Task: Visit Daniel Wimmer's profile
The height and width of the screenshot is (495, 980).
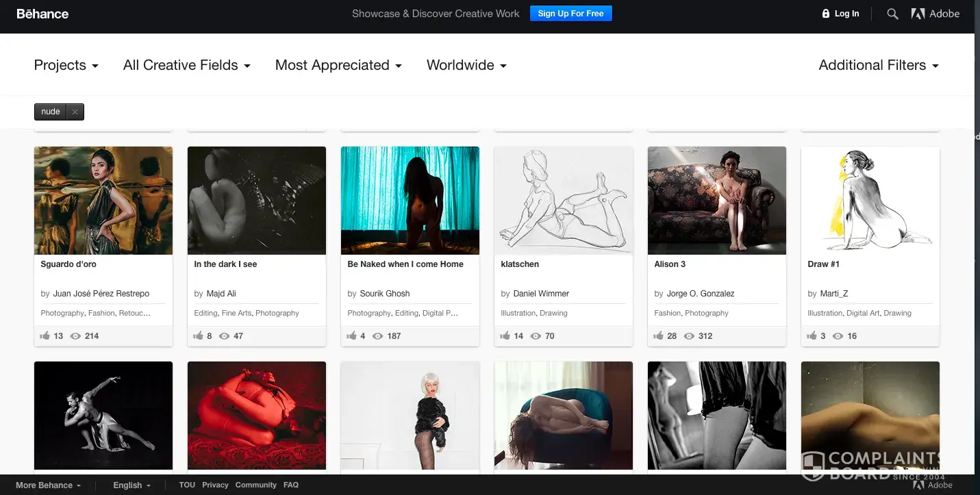Action: [541, 294]
